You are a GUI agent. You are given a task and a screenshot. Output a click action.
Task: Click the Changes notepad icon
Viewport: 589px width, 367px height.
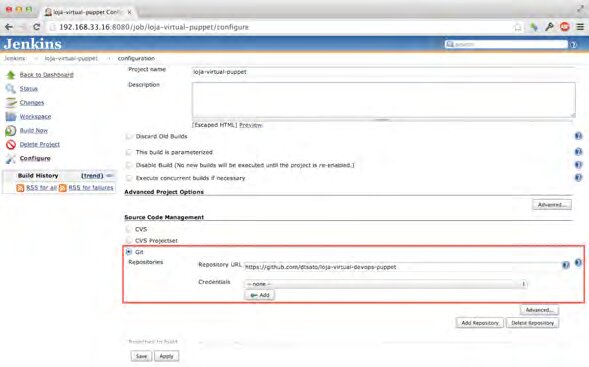tap(11, 103)
